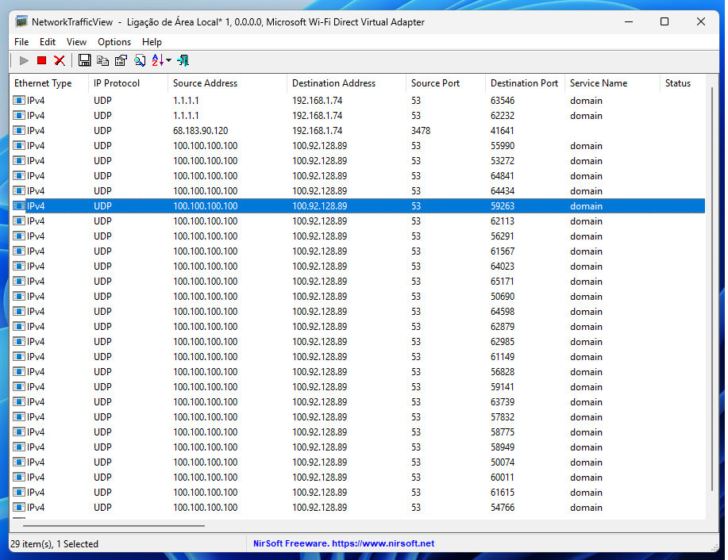Click '29 item(s), 1 Selected' status text

54,544
